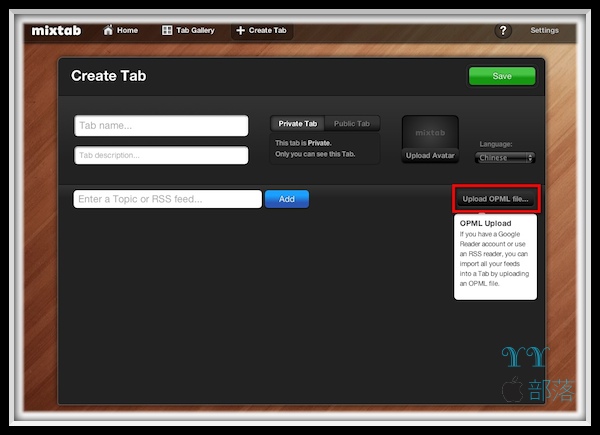Click the blue Add button
The image size is (600, 435).
287,199
